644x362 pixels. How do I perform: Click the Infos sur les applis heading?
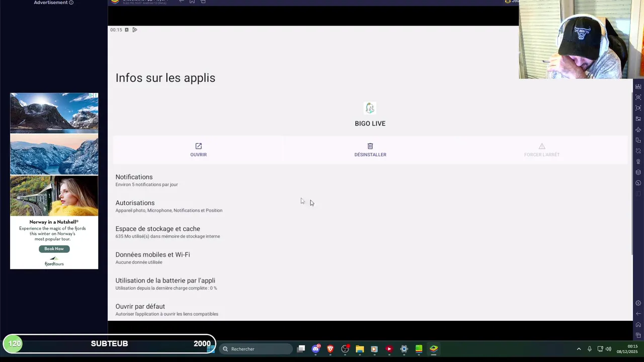[x=166, y=78]
